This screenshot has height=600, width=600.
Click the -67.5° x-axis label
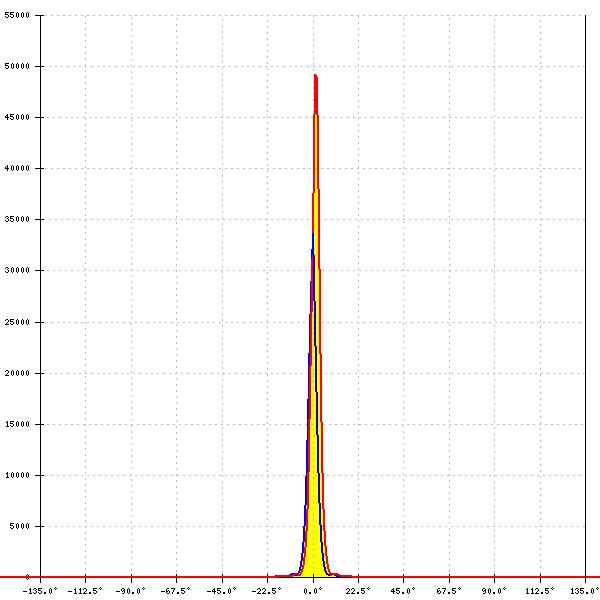click(175, 591)
